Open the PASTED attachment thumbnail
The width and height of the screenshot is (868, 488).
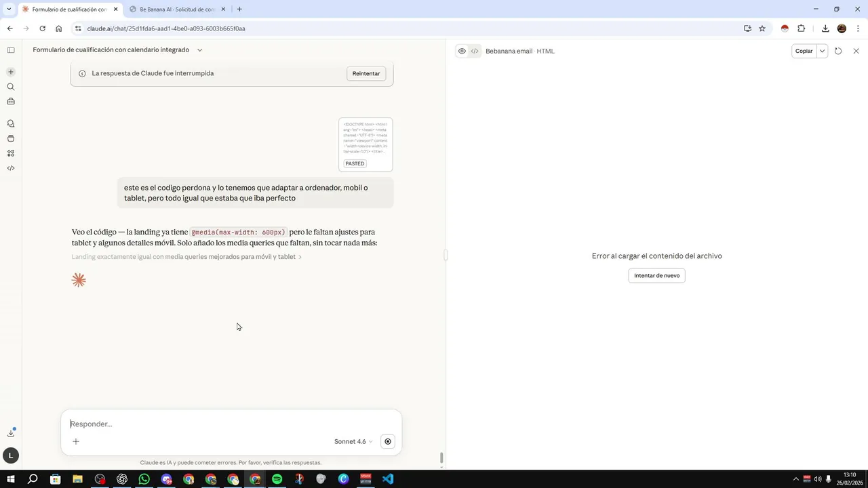coord(366,144)
